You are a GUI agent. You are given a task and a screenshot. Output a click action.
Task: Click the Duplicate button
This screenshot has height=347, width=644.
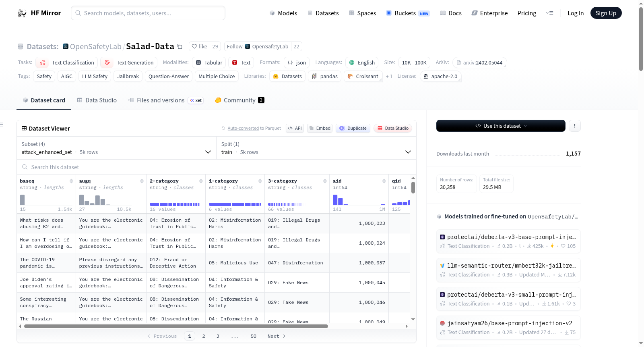(x=353, y=128)
